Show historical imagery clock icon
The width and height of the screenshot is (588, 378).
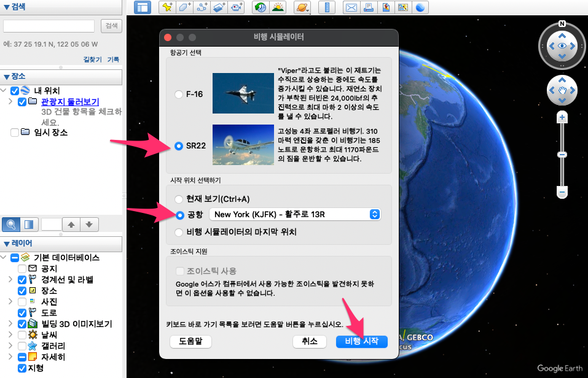pyautogui.click(x=261, y=7)
